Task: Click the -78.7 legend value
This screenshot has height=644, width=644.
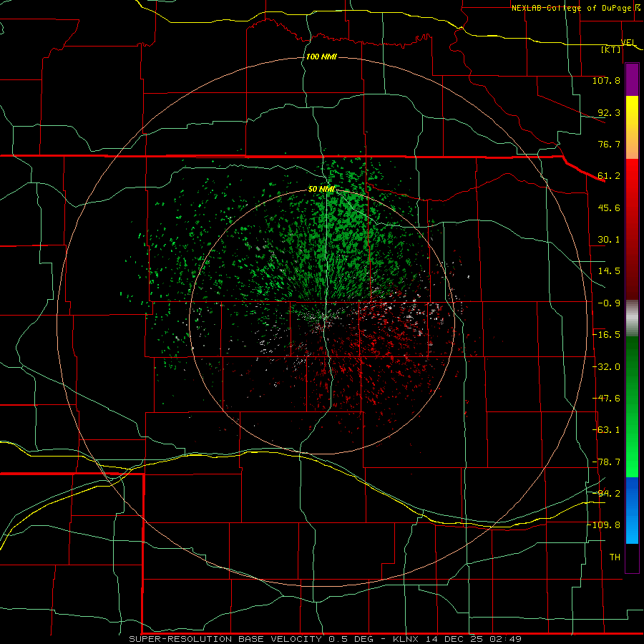Action: (x=607, y=462)
